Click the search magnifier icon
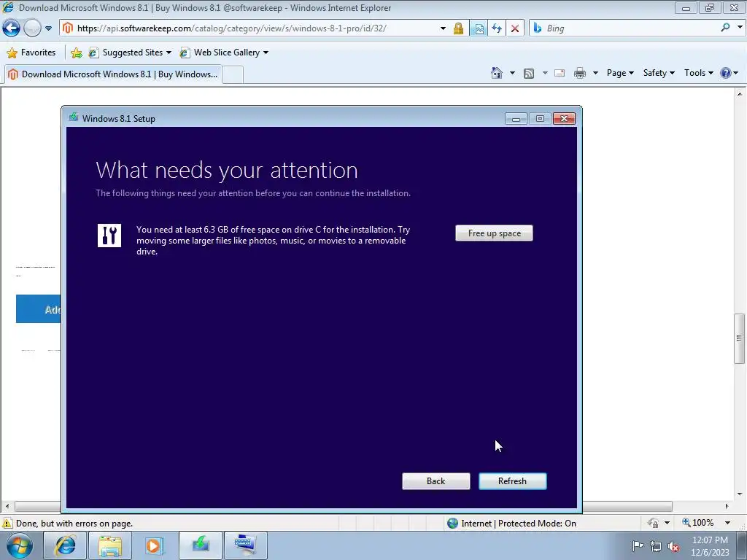 (726, 28)
